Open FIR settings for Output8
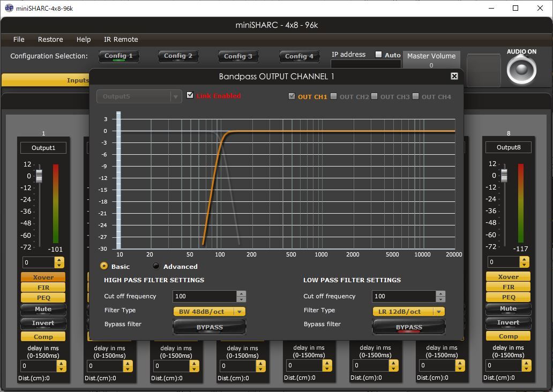553x392 pixels. (508, 287)
